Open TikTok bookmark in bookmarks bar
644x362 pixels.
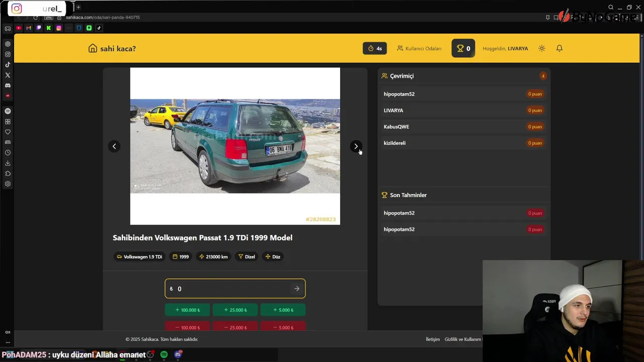point(99,28)
